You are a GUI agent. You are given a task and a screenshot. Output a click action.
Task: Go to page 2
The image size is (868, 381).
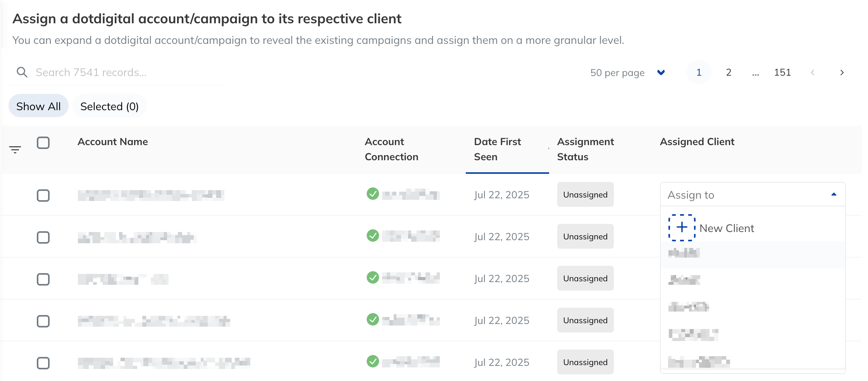[x=728, y=72]
